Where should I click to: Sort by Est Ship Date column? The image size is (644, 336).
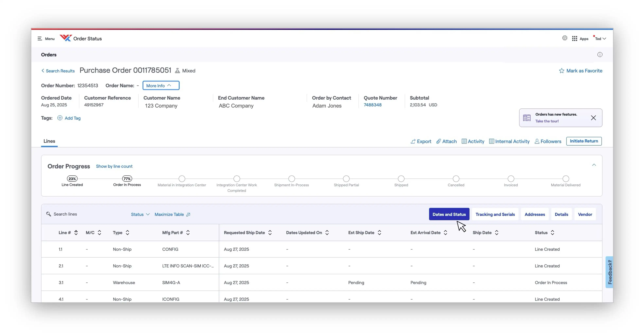coord(379,233)
